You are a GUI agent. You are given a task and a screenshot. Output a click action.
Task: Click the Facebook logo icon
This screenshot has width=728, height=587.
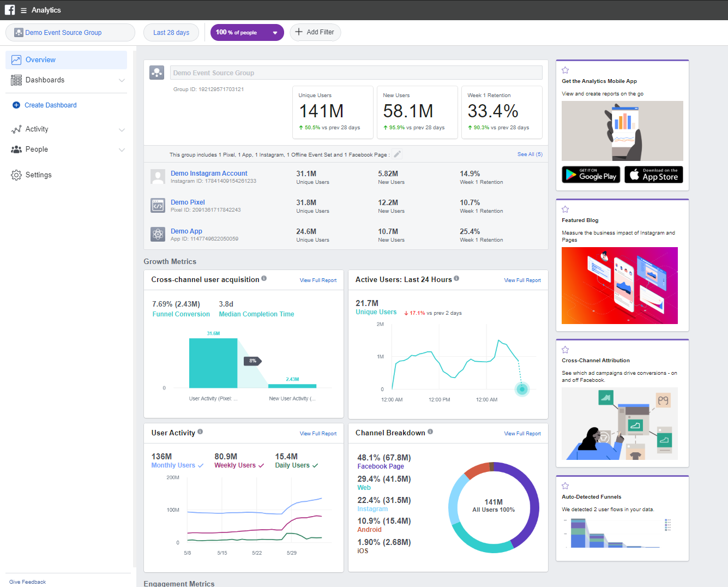coord(10,10)
